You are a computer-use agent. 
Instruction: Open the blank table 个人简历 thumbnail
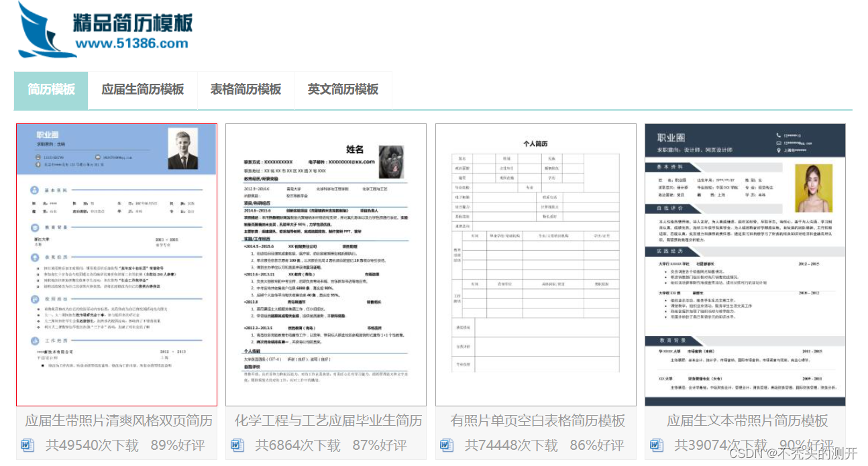[536, 265]
